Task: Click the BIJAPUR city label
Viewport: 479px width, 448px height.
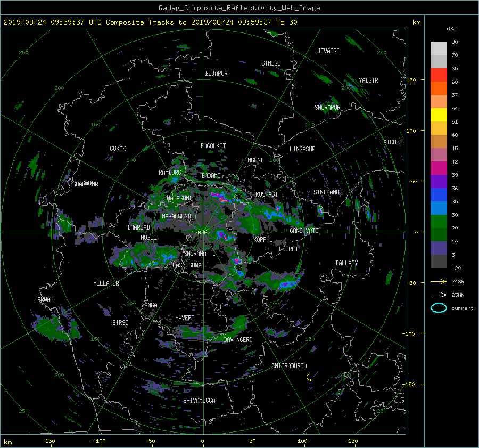Action: click(216, 74)
